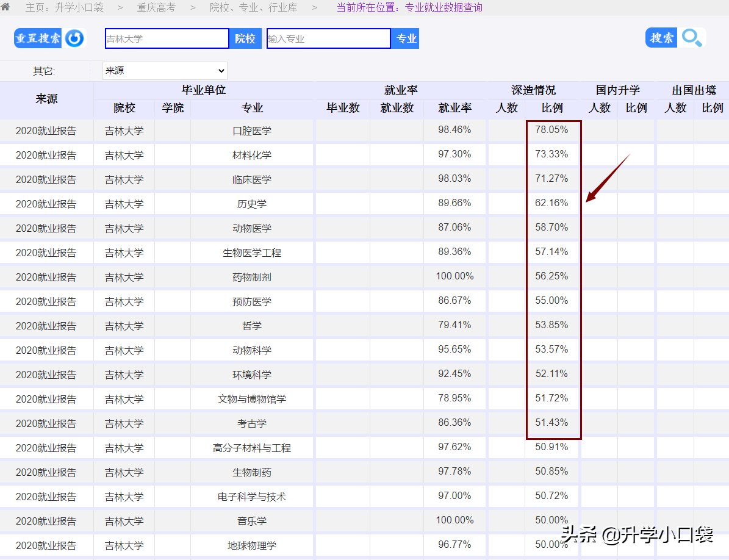Click inside the institution input showing 吉林大学

(x=166, y=38)
